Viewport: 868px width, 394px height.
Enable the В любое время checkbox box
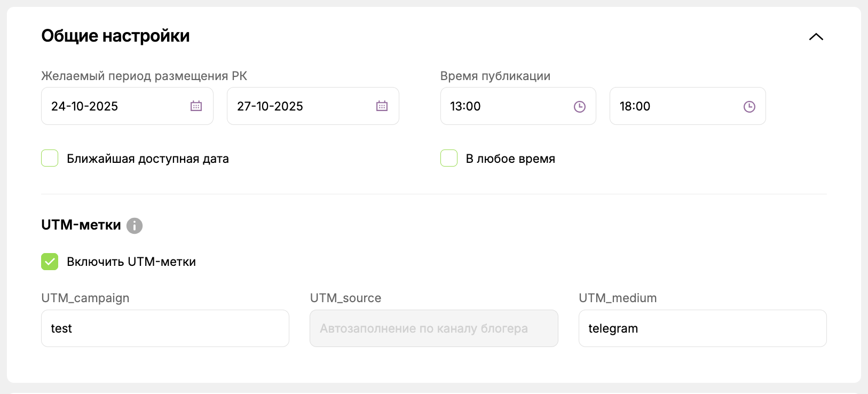click(x=449, y=159)
